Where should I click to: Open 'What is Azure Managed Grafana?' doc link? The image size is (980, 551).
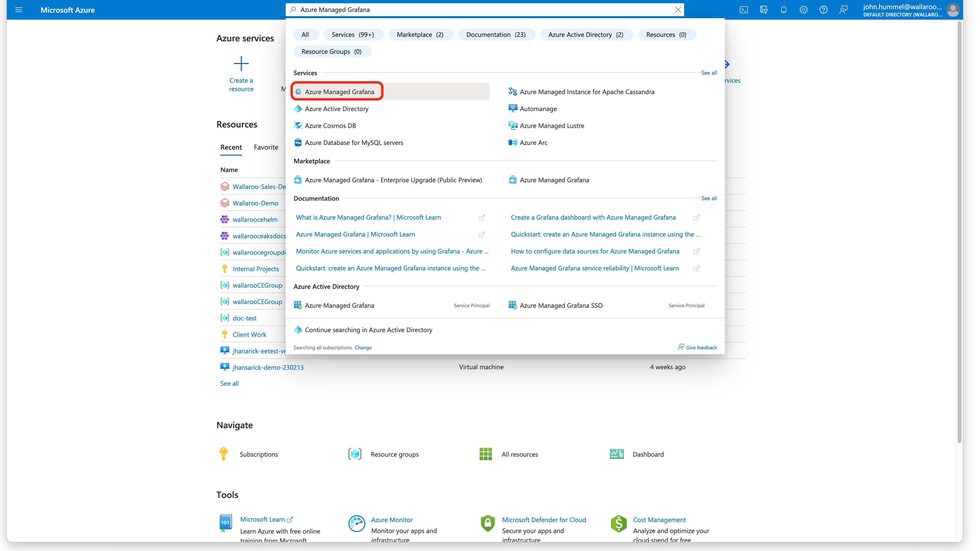click(368, 218)
